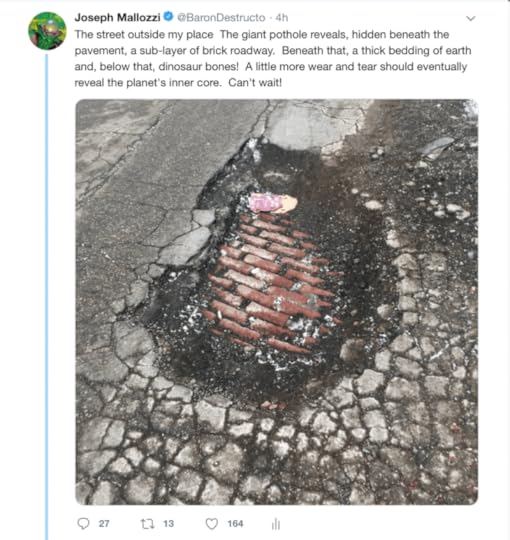Image resolution: width=510 pixels, height=540 pixels.
Task: Retweet using the retweet arrows icon
Action: pyautogui.click(x=147, y=524)
